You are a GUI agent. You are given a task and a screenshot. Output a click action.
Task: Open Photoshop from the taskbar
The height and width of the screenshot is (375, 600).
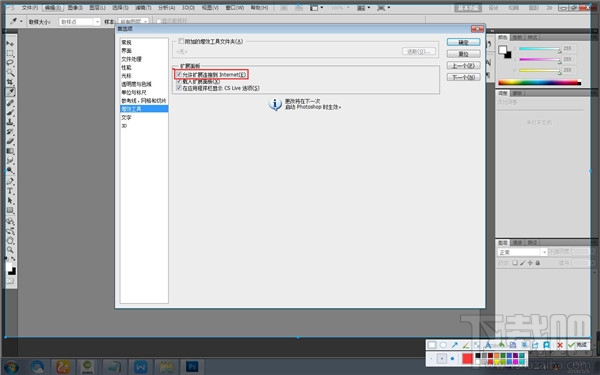point(192,367)
